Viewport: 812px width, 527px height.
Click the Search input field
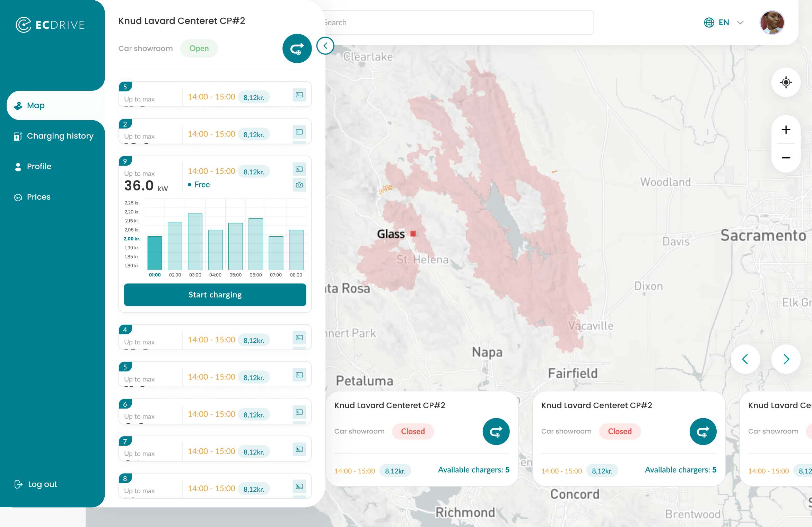point(457,23)
